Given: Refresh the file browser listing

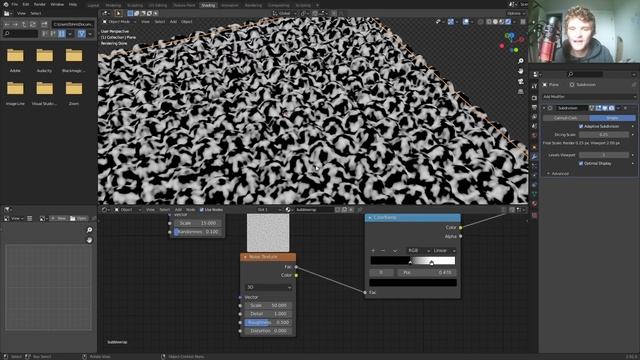Looking at the screenshot, I should tap(33, 24).
